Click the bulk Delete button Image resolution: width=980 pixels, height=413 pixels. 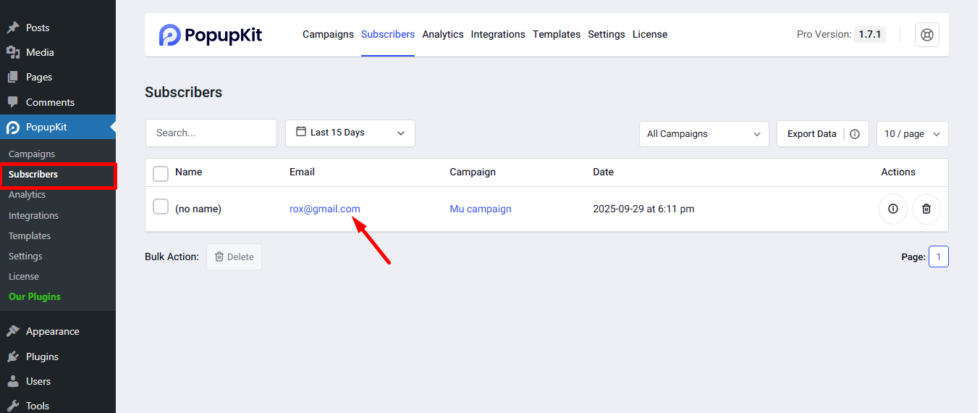click(234, 256)
